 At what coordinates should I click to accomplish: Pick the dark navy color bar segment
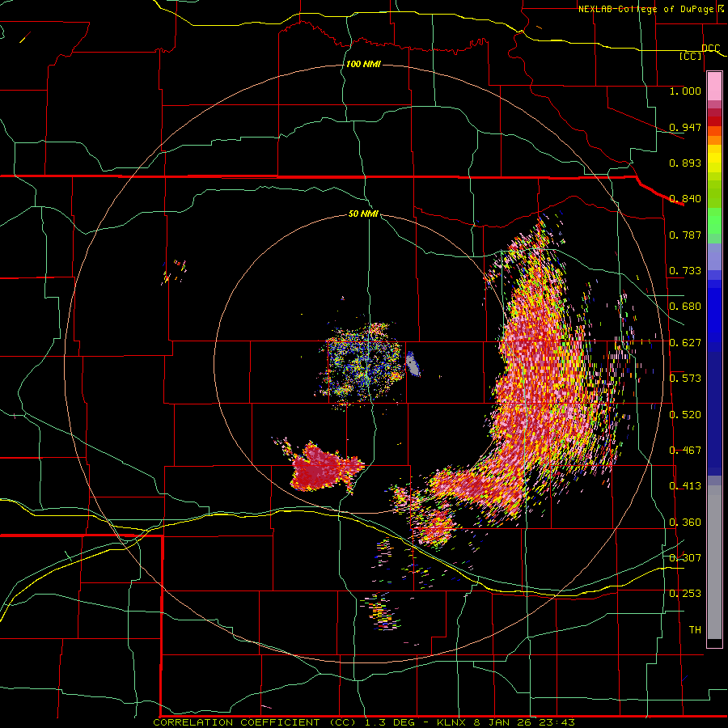pyautogui.click(x=714, y=413)
